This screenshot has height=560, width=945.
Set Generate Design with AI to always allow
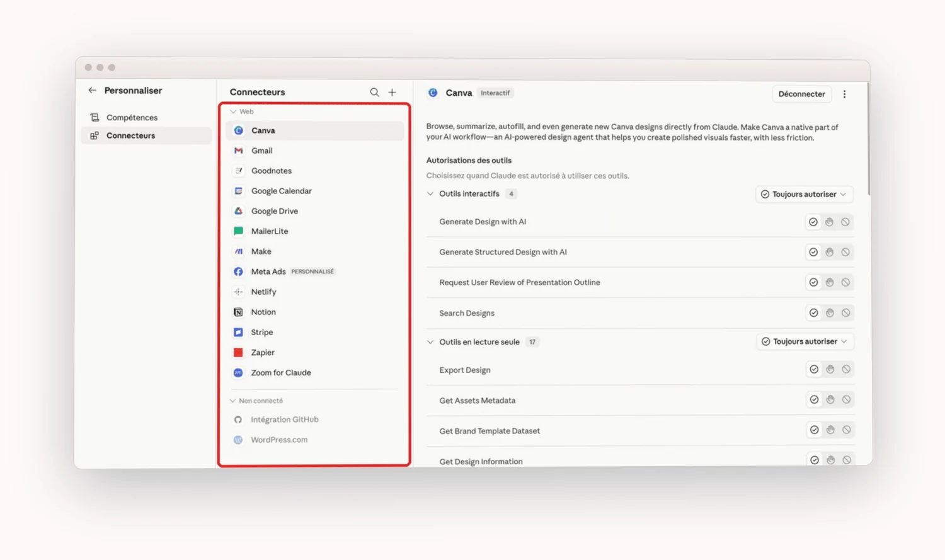point(813,222)
